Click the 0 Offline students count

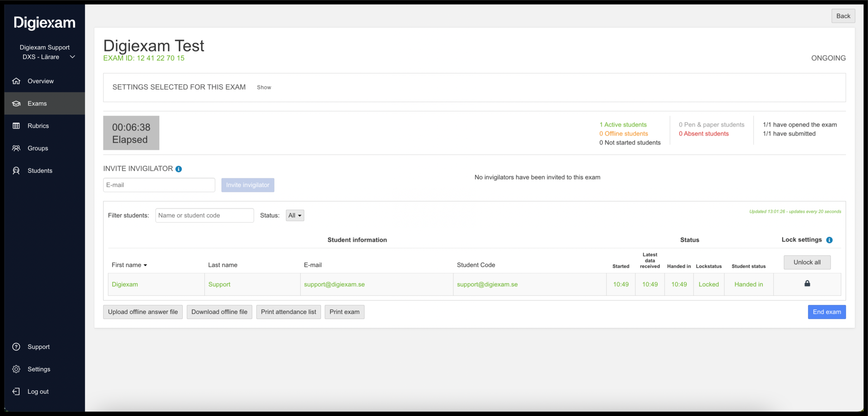pos(624,134)
